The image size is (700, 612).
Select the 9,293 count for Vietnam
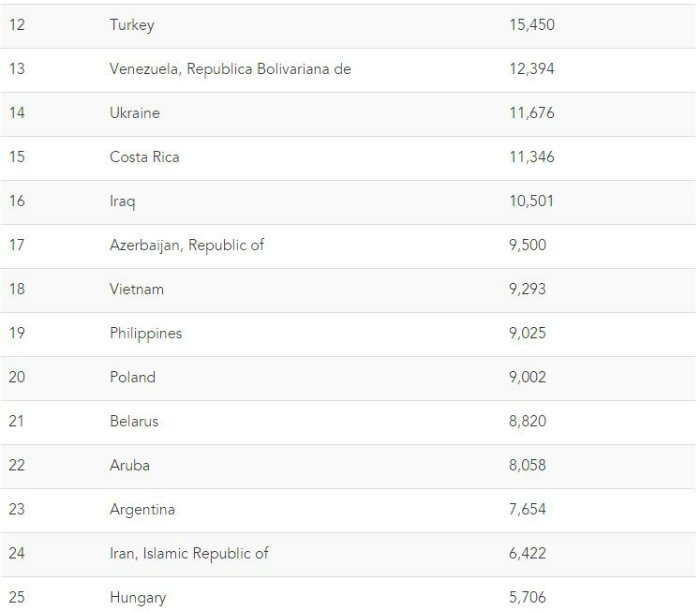pyautogui.click(x=527, y=289)
